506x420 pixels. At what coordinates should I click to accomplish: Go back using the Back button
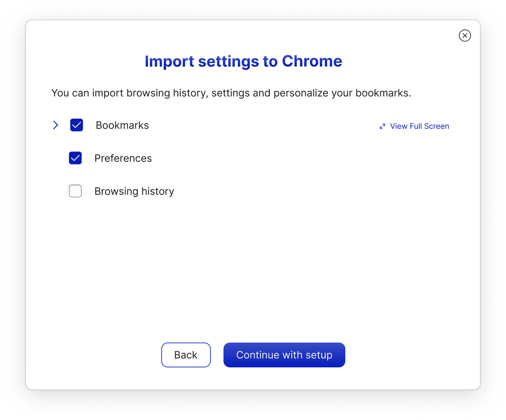[186, 355]
